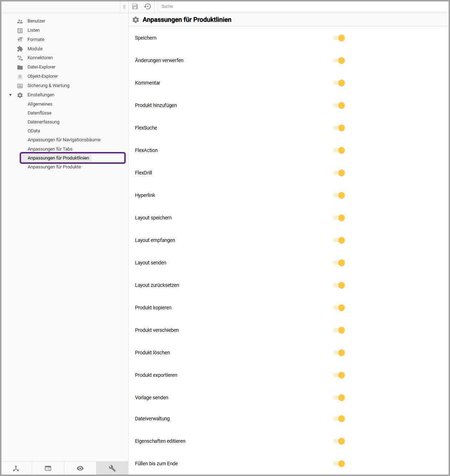The image size is (450, 476).
Task: Turn off the Produkt löschen switch
Action: 339,353
